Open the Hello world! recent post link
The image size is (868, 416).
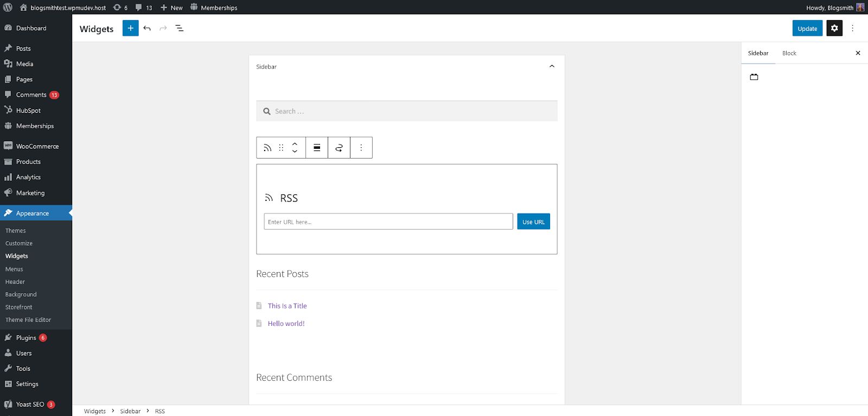point(286,324)
